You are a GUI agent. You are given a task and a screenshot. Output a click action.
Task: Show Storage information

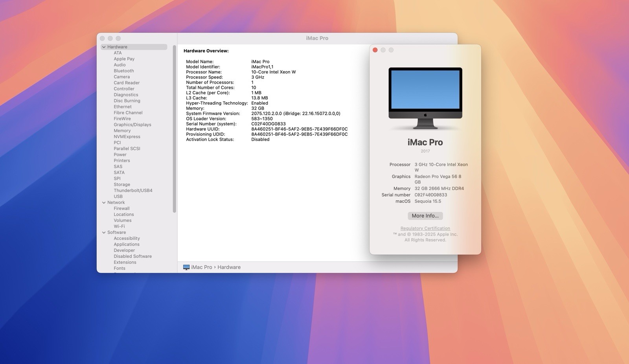coord(122,184)
